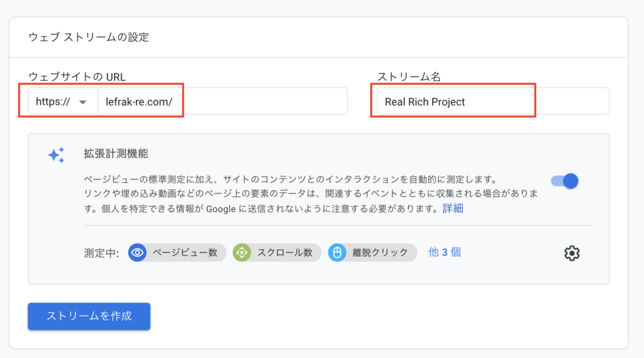
Task: Click the green scroll count icon
Action: (242, 252)
